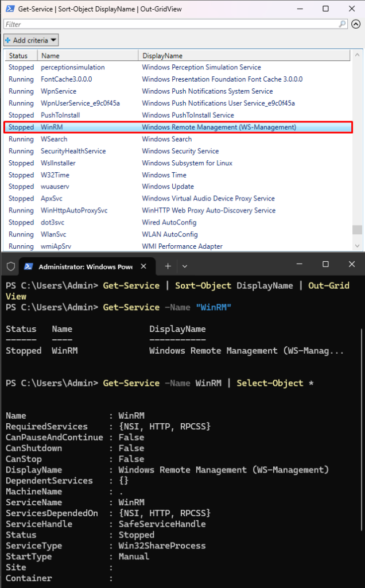Image resolution: width=365 pixels, height=588 pixels.
Task: Select the WpnUserService_e9c0f45a row
Action: coord(178,103)
